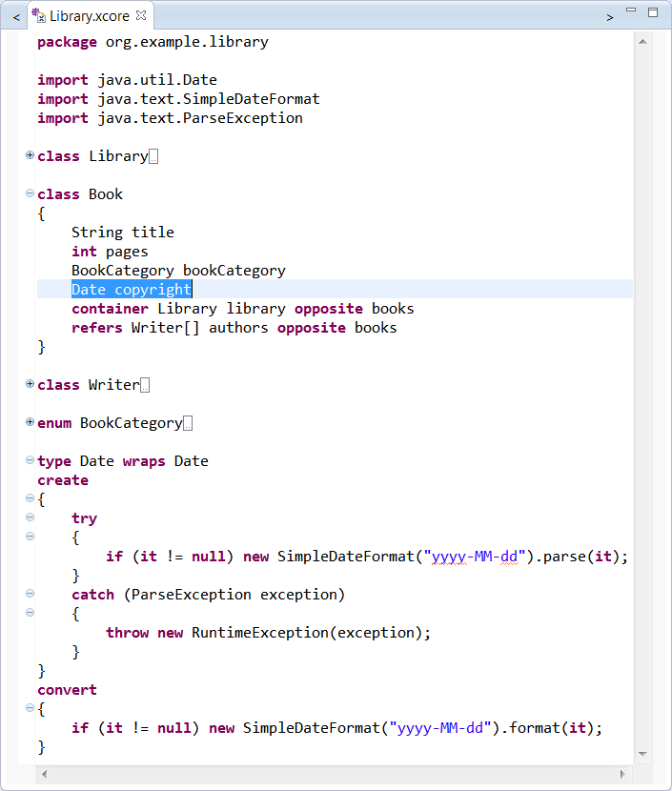Viewport: 672px width, 791px height.
Task: Click the folded placeholder box after Writer
Action: click(145, 385)
